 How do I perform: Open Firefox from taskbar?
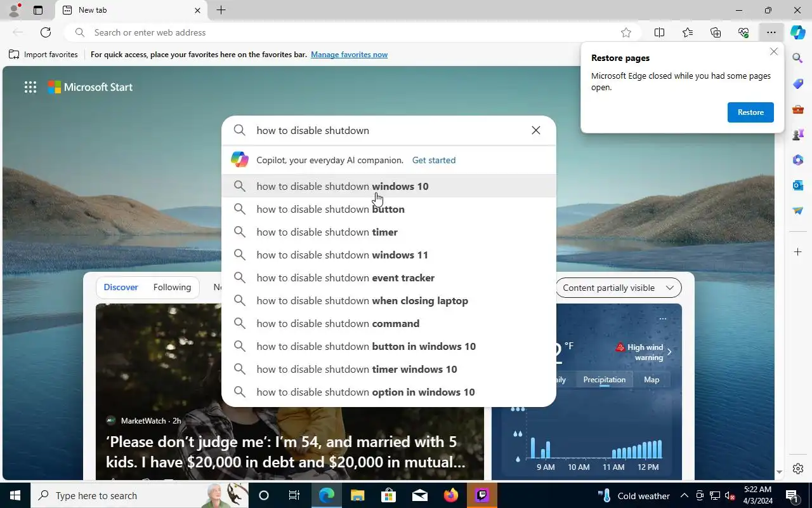451,495
